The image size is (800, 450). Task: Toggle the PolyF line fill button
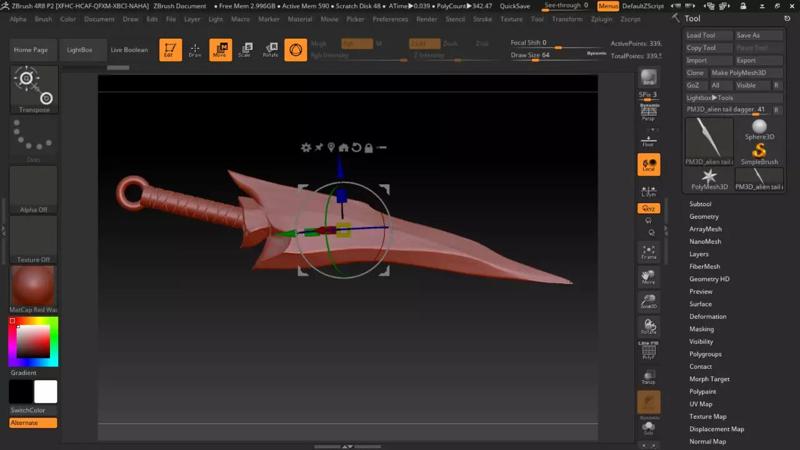(648, 351)
